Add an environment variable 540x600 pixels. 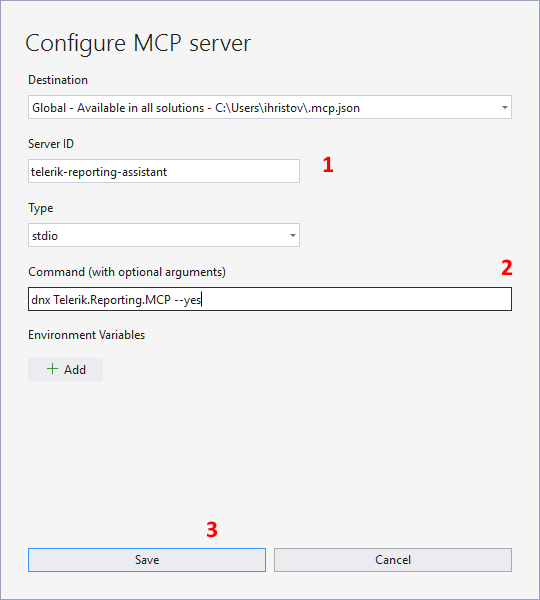(x=65, y=369)
